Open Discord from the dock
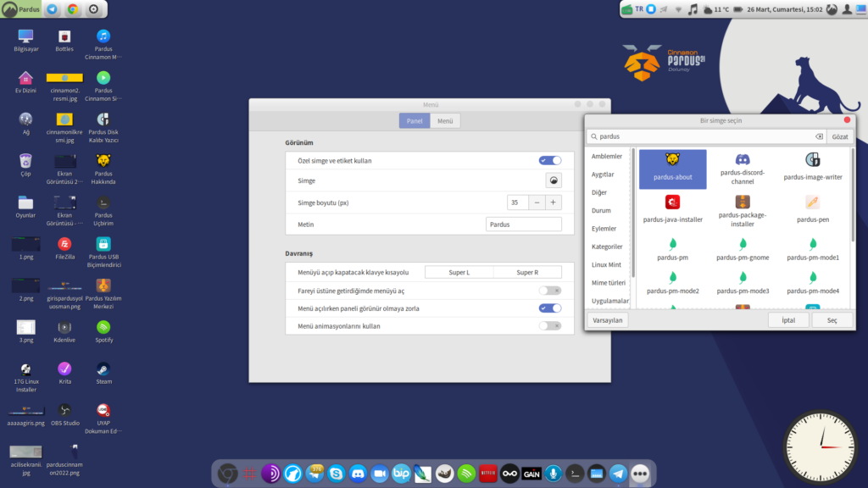The image size is (868, 488). pyautogui.click(x=358, y=474)
